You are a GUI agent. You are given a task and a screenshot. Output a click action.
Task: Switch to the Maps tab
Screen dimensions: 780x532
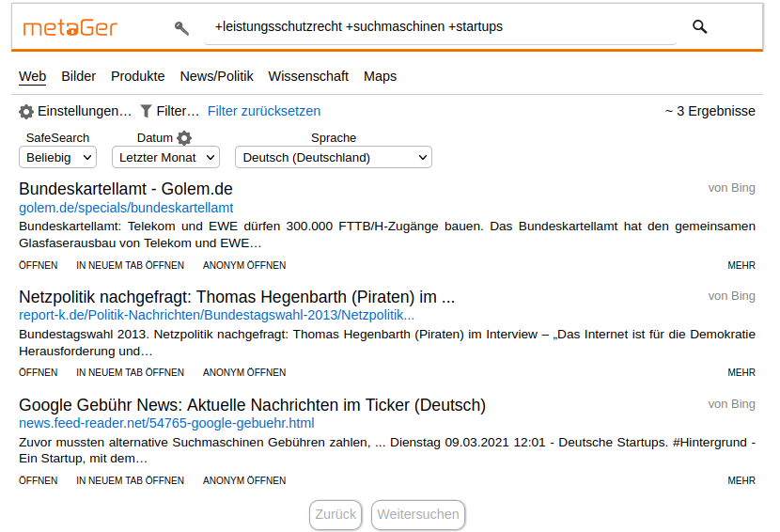380,76
